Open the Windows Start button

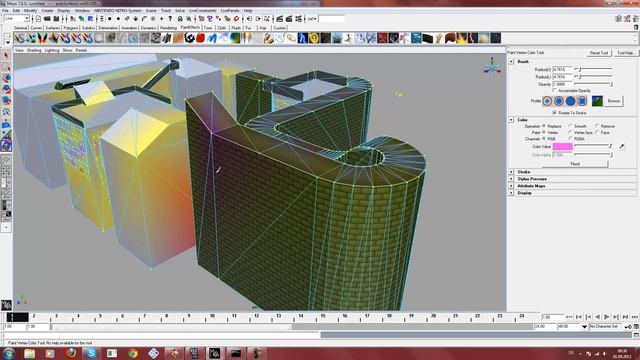(9, 353)
